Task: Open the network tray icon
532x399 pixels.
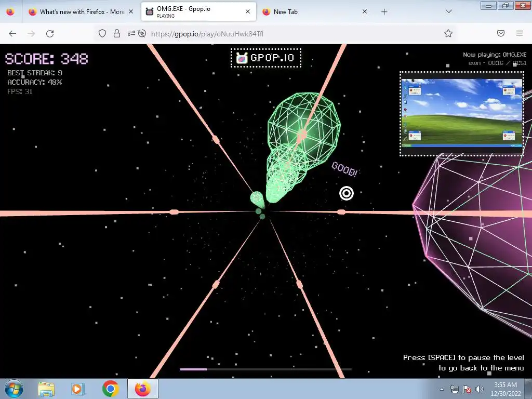Action: pyautogui.click(x=454, y=389)
